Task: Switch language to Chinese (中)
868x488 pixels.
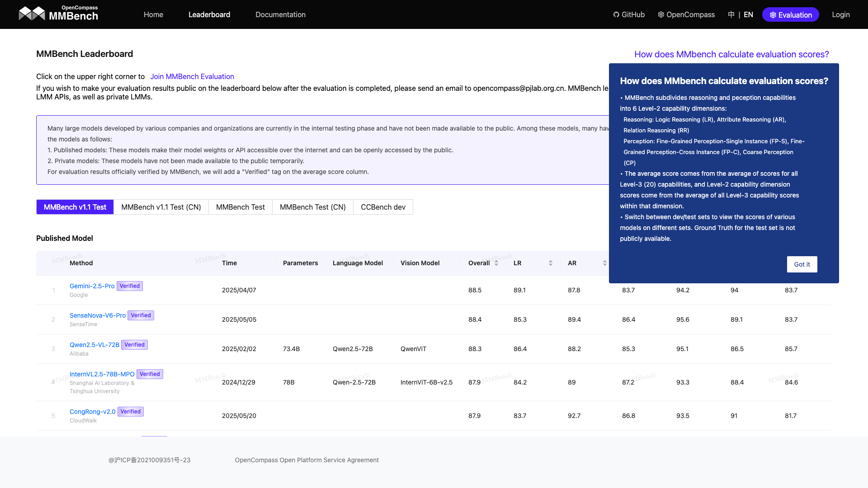Action: coord(731,14)
